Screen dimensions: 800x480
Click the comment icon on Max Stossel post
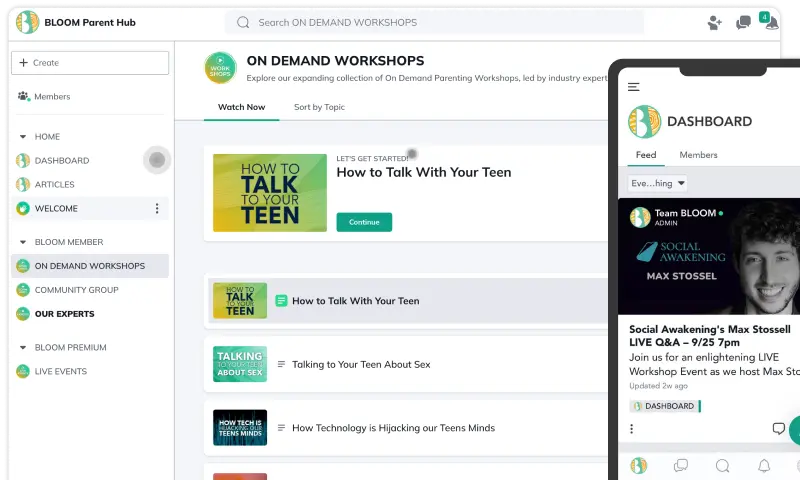(x=778, y=429)
